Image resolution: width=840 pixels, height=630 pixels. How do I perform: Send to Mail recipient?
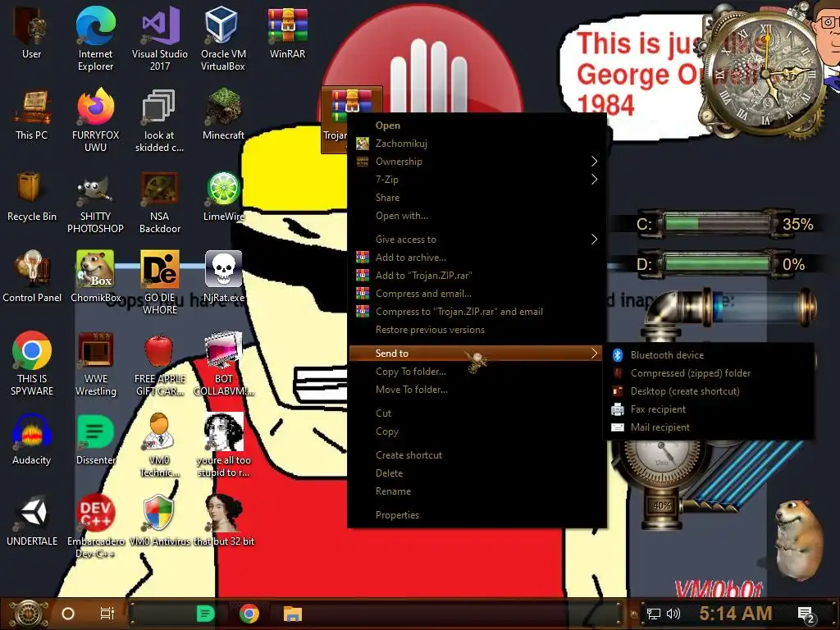coord(710,427)
